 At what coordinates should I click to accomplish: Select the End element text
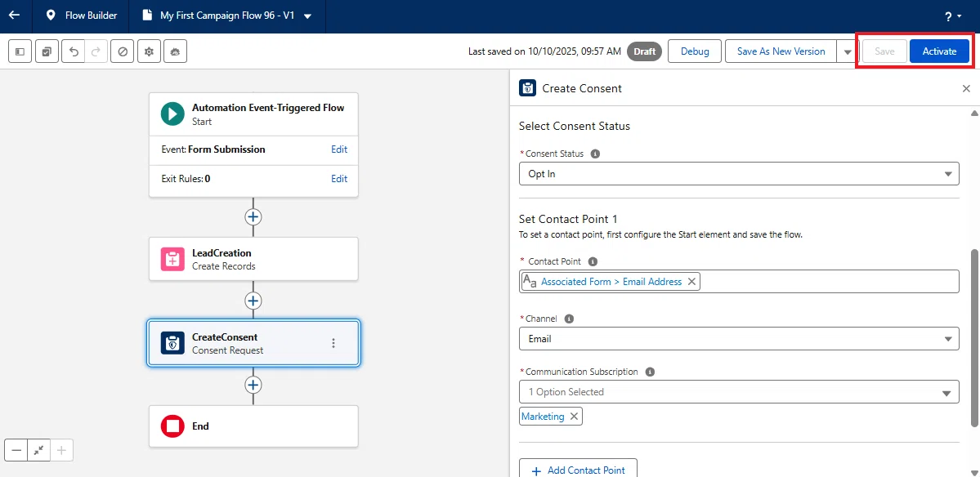click(x=200, y=426)
